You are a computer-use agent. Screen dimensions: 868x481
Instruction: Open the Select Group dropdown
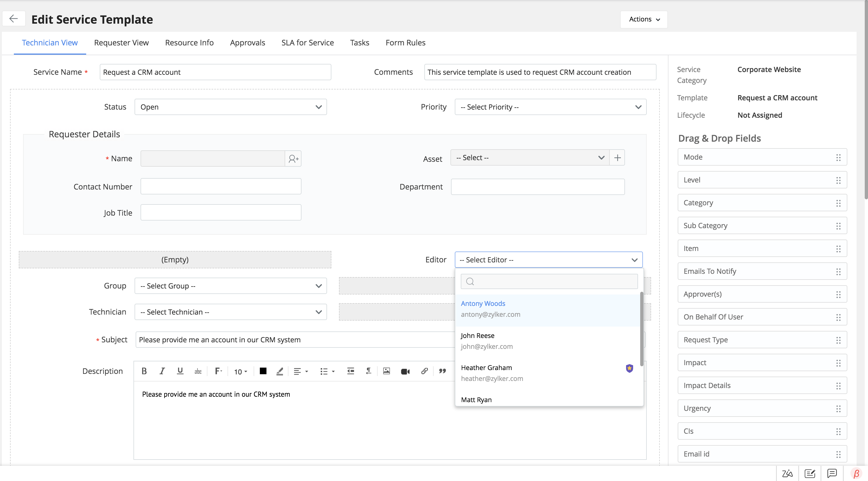tap(231, 286)
